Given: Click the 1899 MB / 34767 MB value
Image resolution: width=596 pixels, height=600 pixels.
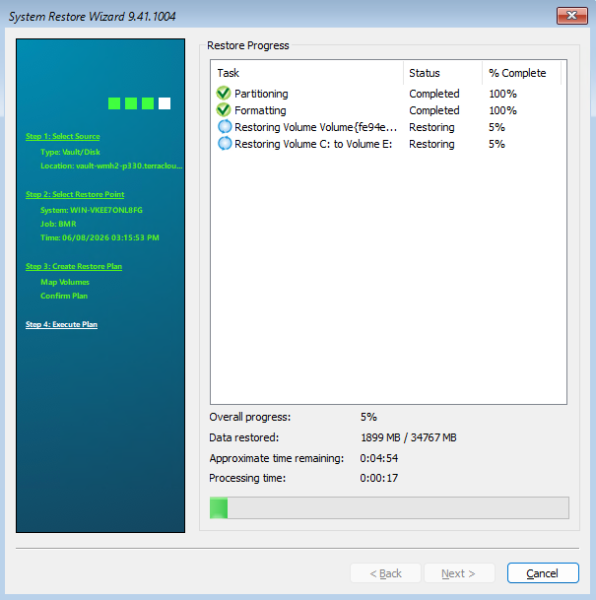Looking at the screenshot, I should click(409, 437).
